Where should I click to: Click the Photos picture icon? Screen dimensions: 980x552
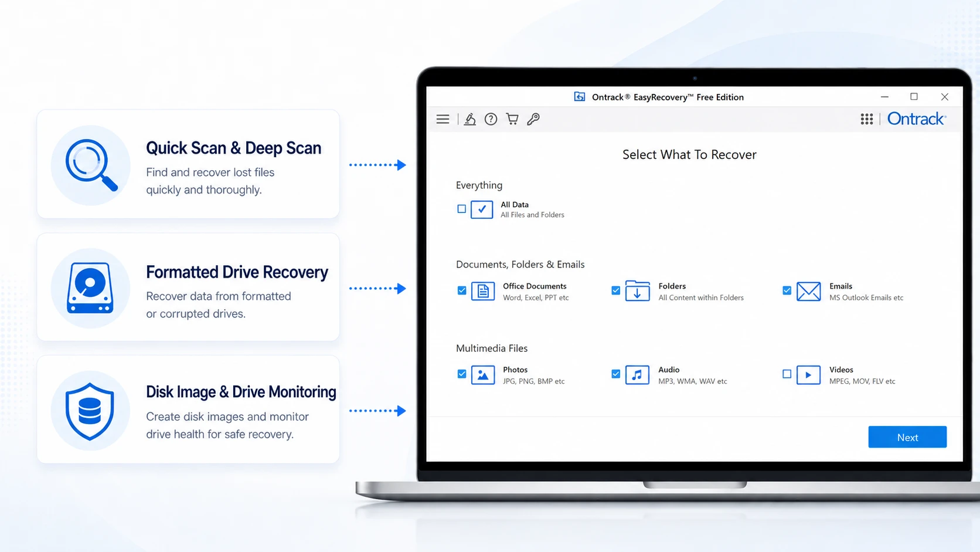coord(482,375)
